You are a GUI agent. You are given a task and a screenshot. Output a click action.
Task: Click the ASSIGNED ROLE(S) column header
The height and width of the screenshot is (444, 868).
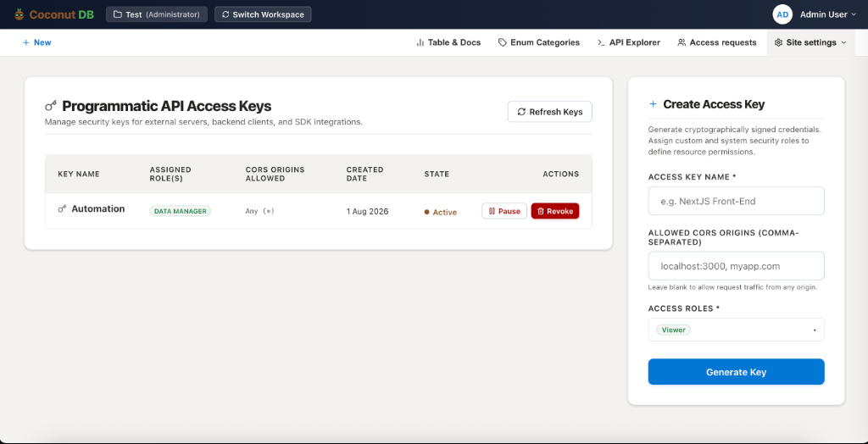click(170, 174)
